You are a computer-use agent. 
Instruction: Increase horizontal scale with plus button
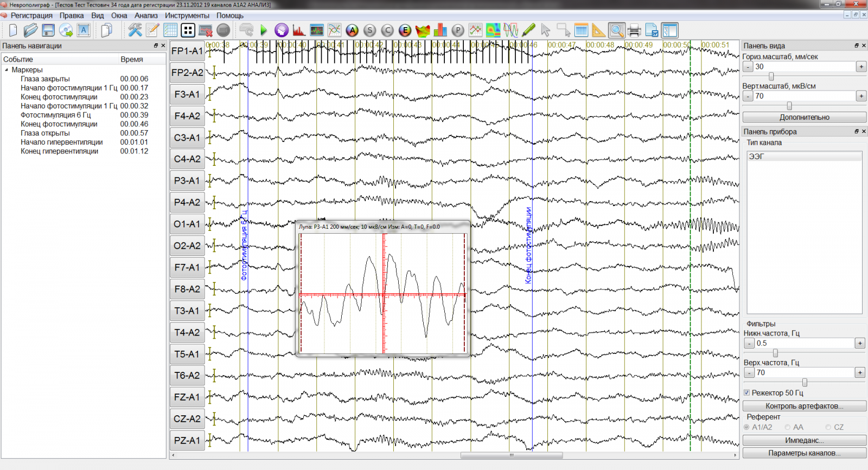(x=861, y=67)
